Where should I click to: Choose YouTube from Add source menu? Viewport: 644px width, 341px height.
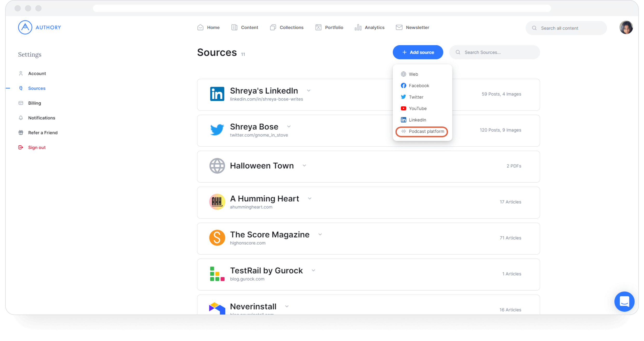tap(422, 108)
